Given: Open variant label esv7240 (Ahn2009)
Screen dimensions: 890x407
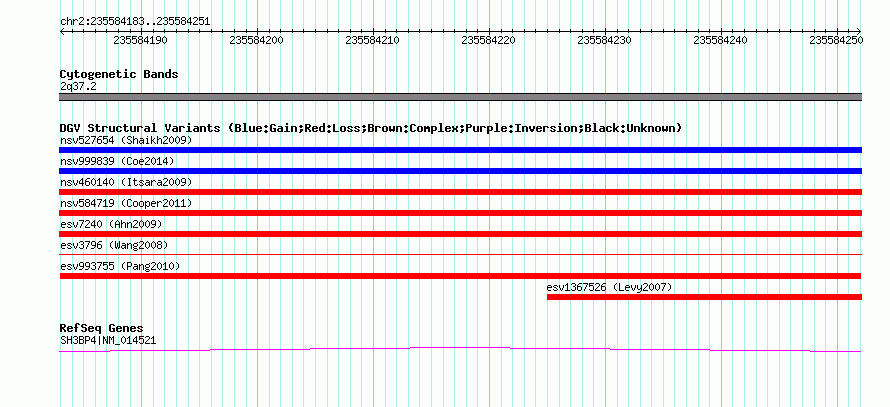Looking at the screenshot, I should [111, 224].
